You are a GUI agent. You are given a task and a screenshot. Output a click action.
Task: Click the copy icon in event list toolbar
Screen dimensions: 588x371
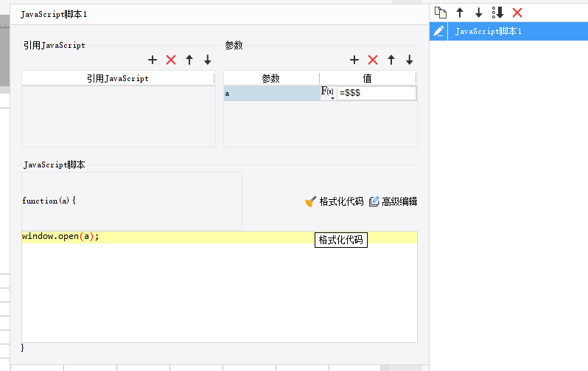click(441, 13)
